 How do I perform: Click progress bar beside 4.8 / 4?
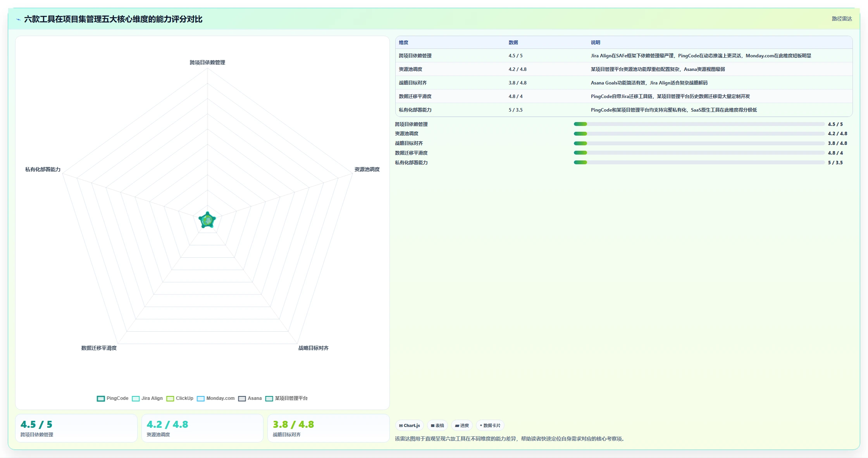699,153
